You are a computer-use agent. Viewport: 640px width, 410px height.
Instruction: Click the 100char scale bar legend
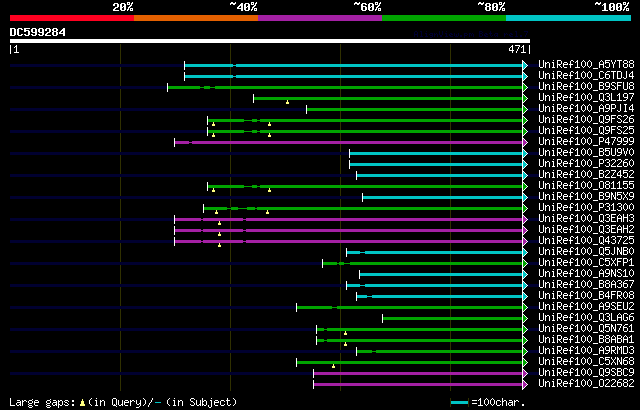click(x=460, y=403)
